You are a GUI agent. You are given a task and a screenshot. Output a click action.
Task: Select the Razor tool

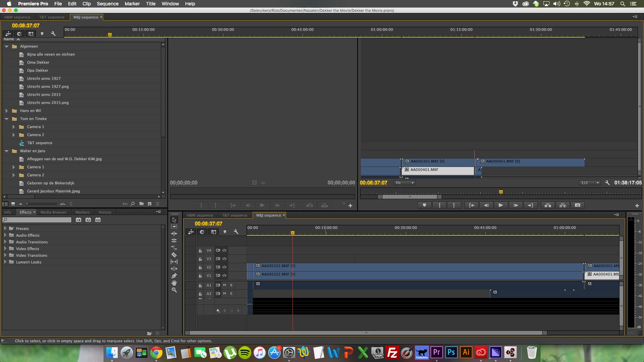[x=174, y=255]
